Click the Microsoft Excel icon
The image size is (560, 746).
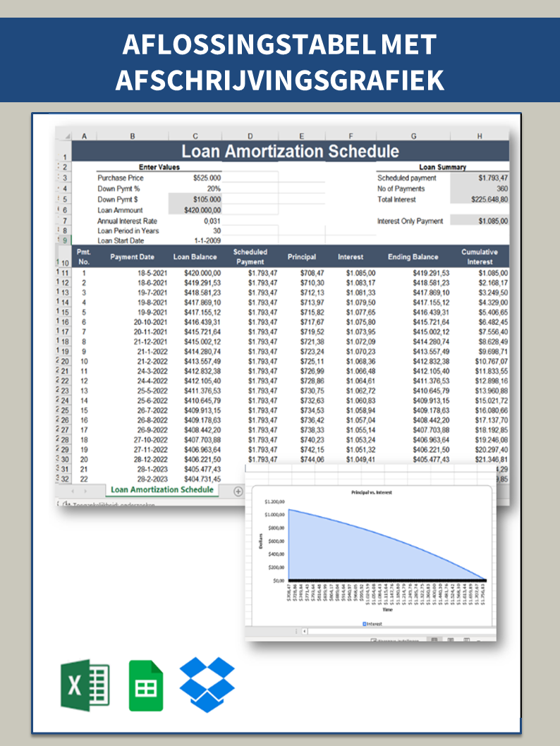pyautogui.click(x=85, y=685)
